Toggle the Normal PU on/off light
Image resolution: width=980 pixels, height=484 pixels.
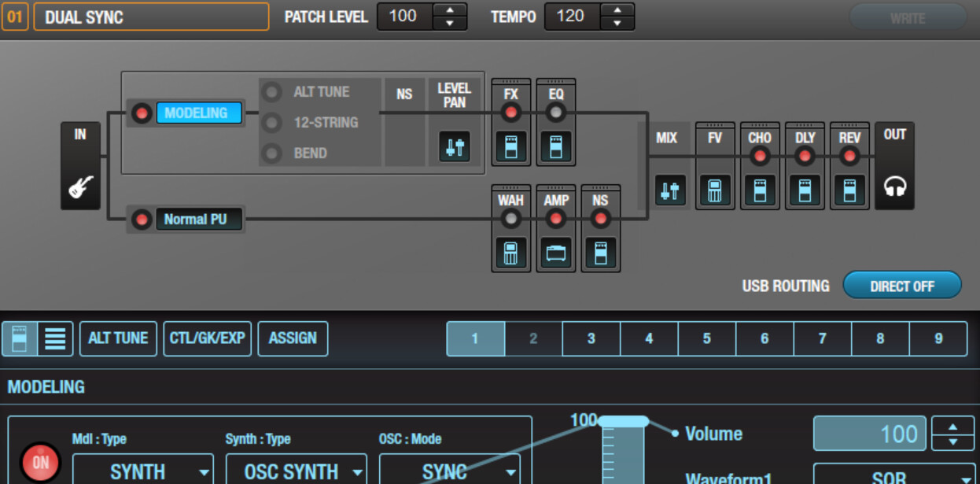[142, 220]
